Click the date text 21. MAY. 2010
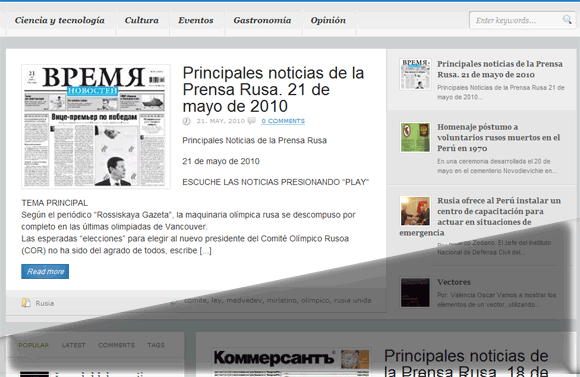580x377 pixels. click(x=221, y=121)
